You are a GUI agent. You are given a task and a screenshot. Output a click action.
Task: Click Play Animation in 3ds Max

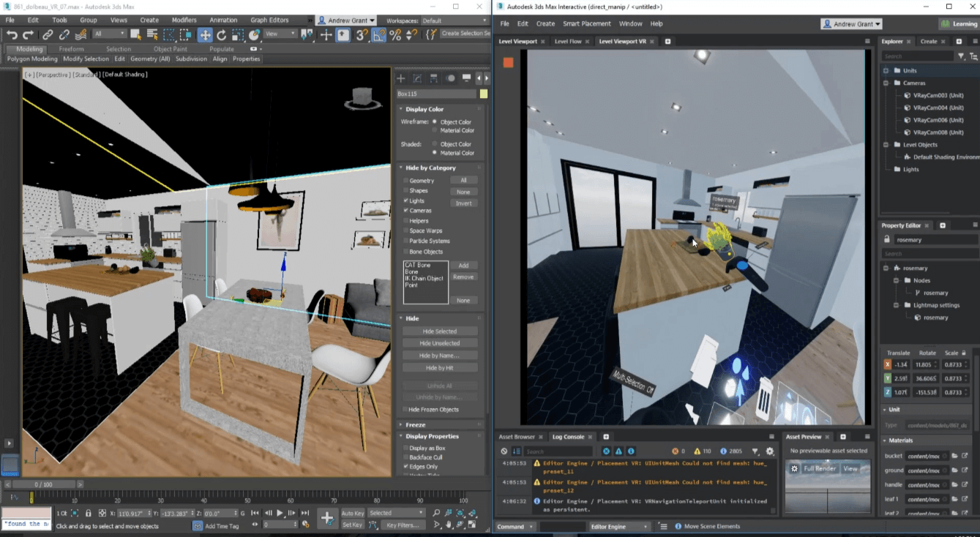[280, 513]
